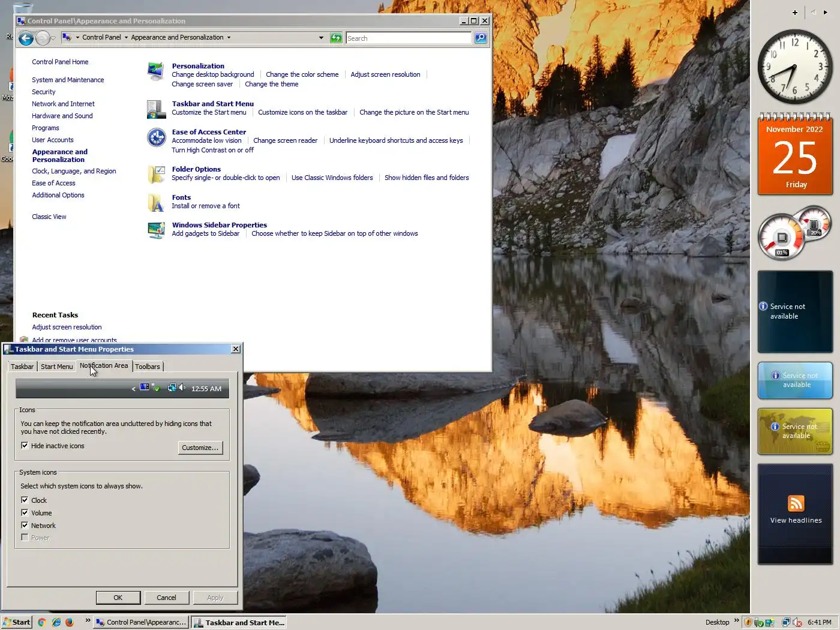Toggle the Network system icon checkbox

click(x=25, y=525)
